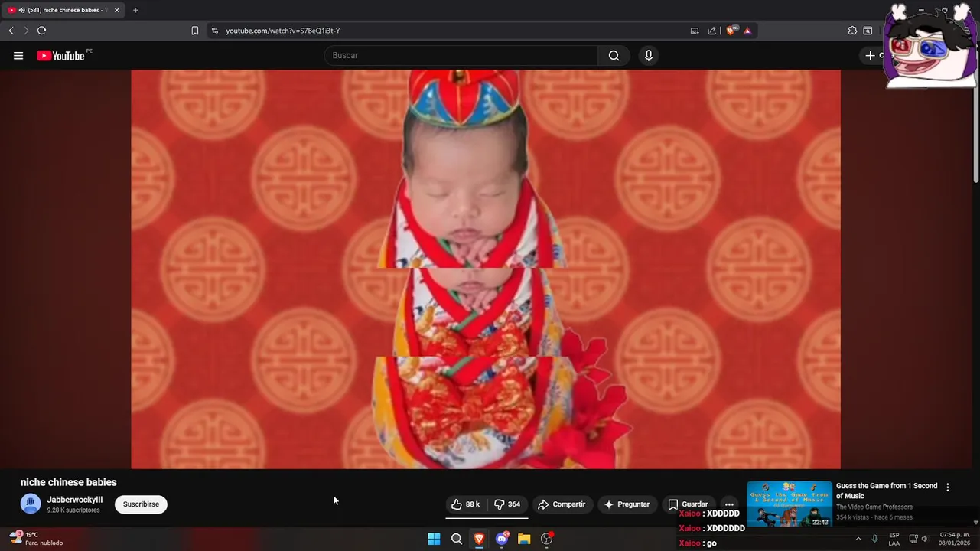The width and height of the screenshot is (980, 551).
Task: Switch the ESP LAA input language
Action: 894,539
